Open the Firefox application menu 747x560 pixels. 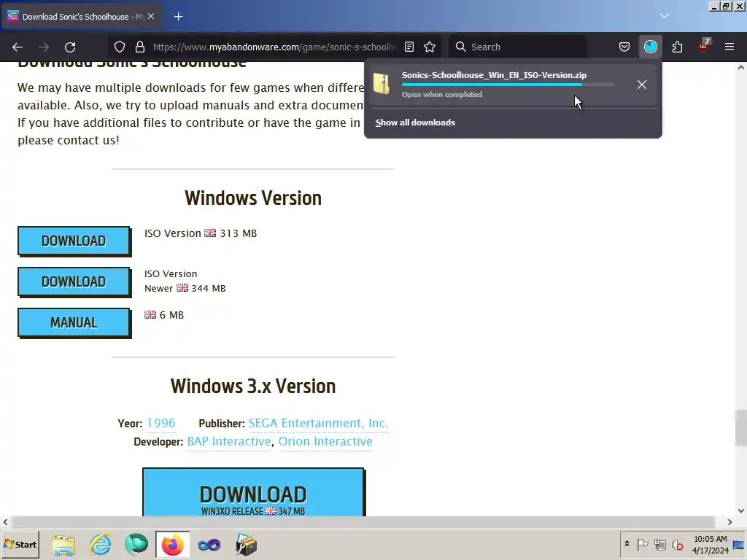coord(729,47)
